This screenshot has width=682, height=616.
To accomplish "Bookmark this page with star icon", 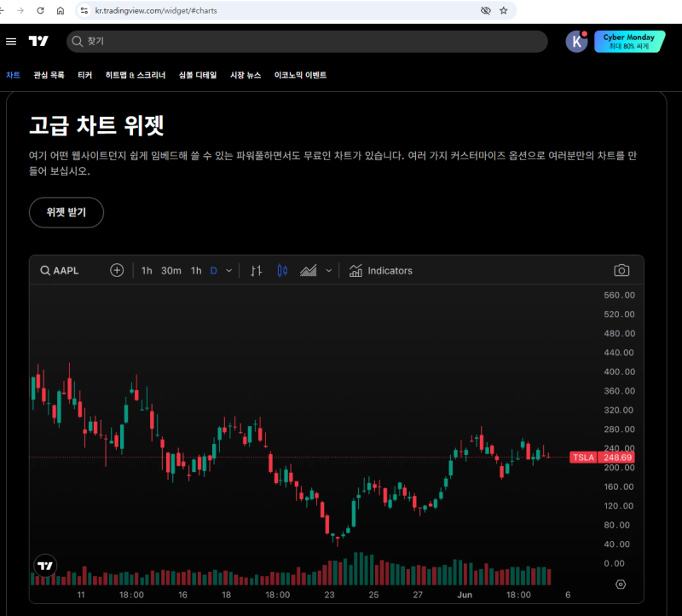I will tap(504, 10).
